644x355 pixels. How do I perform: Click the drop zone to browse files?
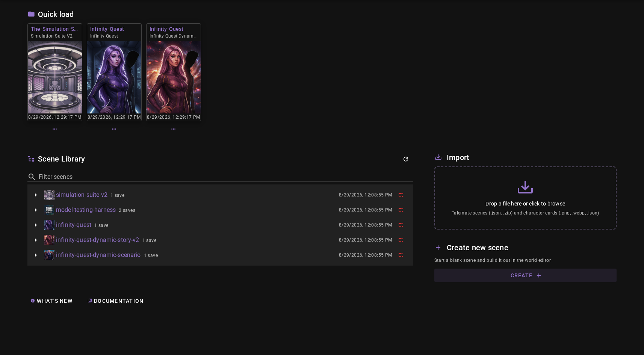pos(525,198)
